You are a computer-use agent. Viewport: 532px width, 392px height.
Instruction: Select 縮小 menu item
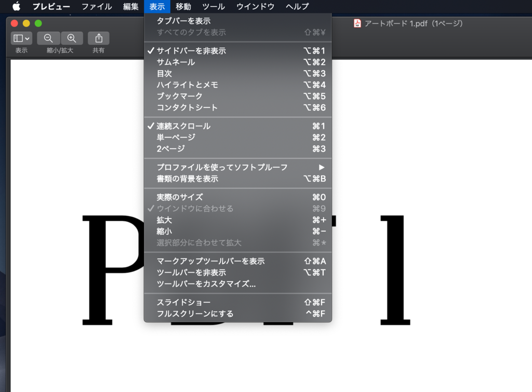pyautogui.click(x=238, y=231)
